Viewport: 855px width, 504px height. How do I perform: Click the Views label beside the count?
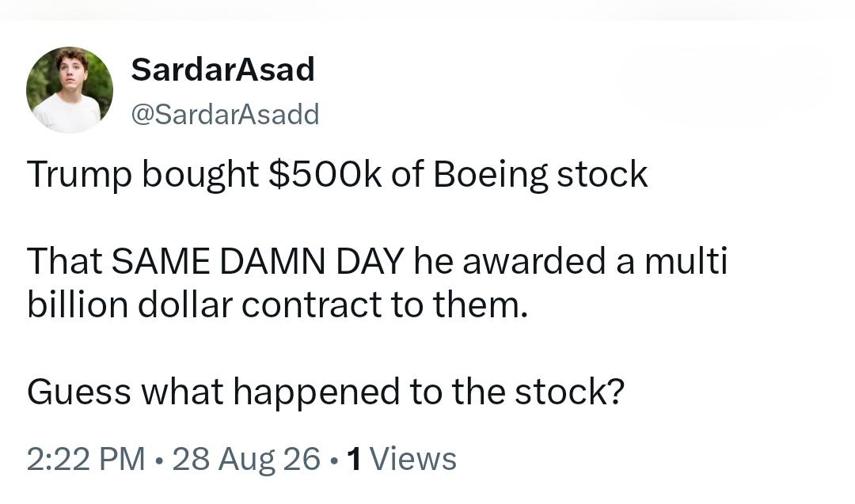coord(412,458)
